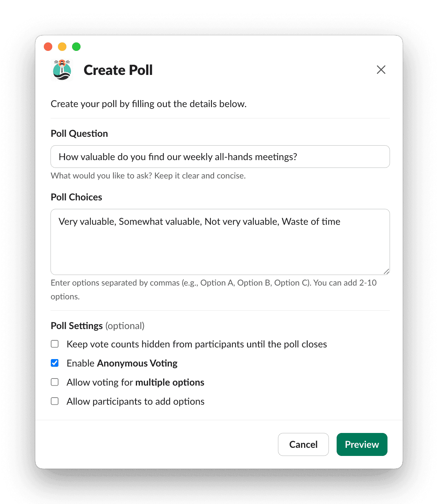Click the 'Waste of time' choice text
The image size is (438, 504).
coord(311,222)
